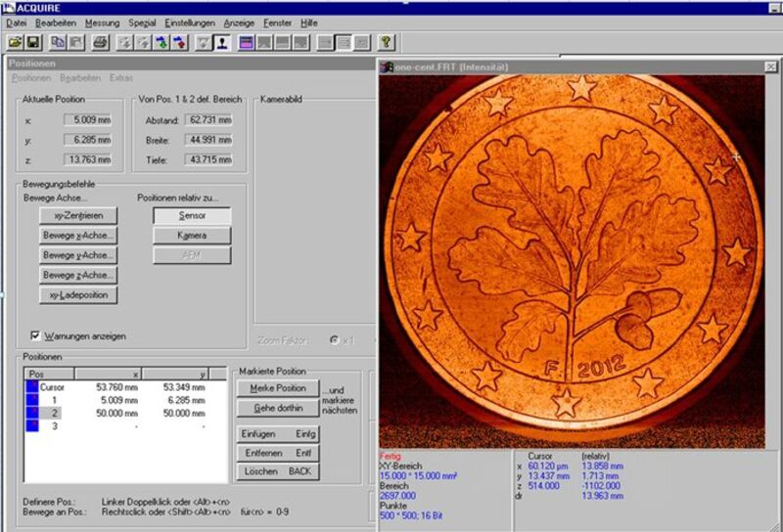Open the Datei menu
The width and height of the screenshot is (783, 532).
coord(16,22)
